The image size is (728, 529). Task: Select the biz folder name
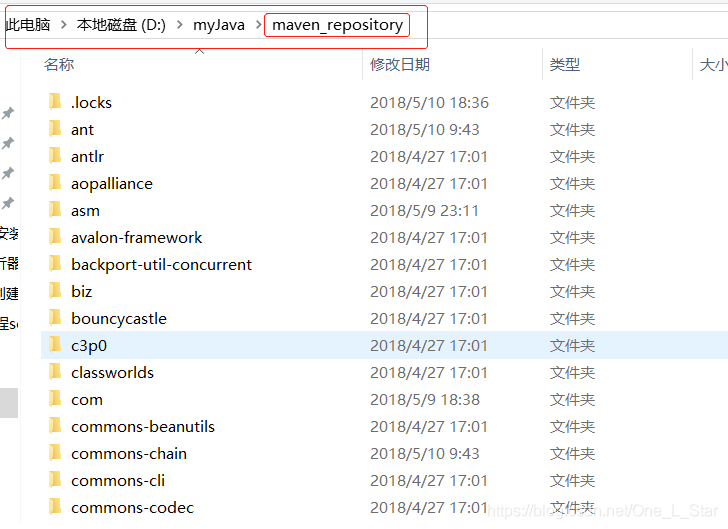(x=82, y=292)
